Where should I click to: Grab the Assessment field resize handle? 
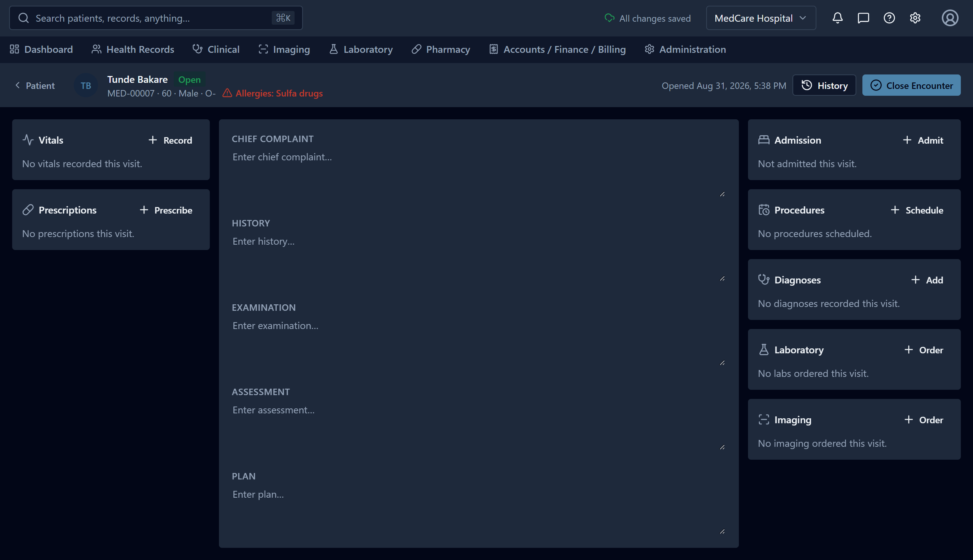[x=722, y=447]
